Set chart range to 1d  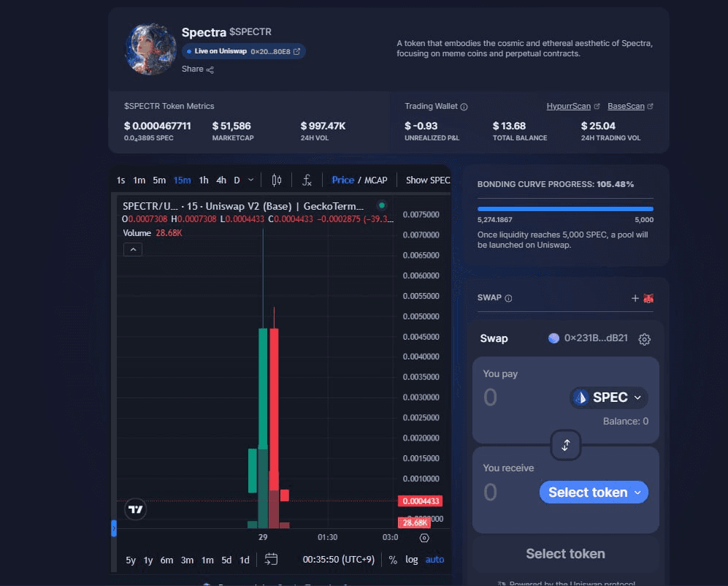[x=244, y=560]
